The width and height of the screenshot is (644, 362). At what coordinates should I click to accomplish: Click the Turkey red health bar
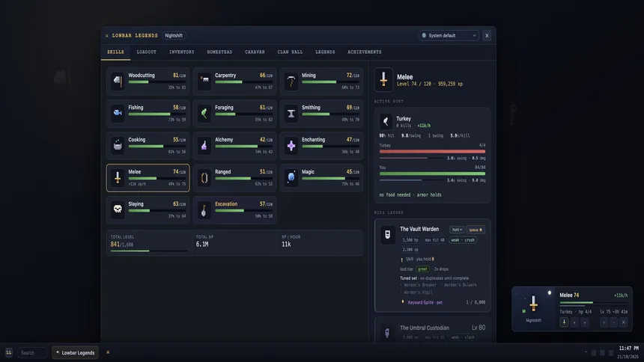coord(432,151)
